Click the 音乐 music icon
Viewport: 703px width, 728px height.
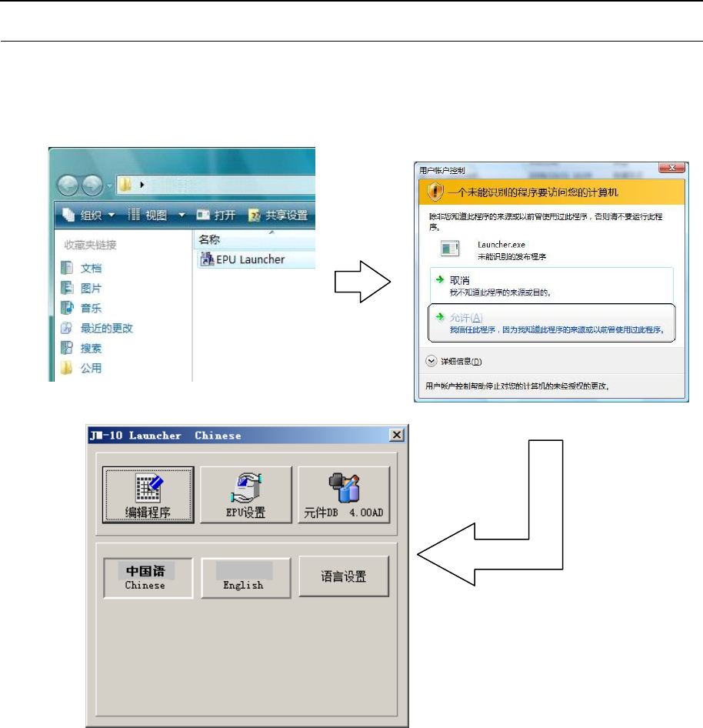67,308
